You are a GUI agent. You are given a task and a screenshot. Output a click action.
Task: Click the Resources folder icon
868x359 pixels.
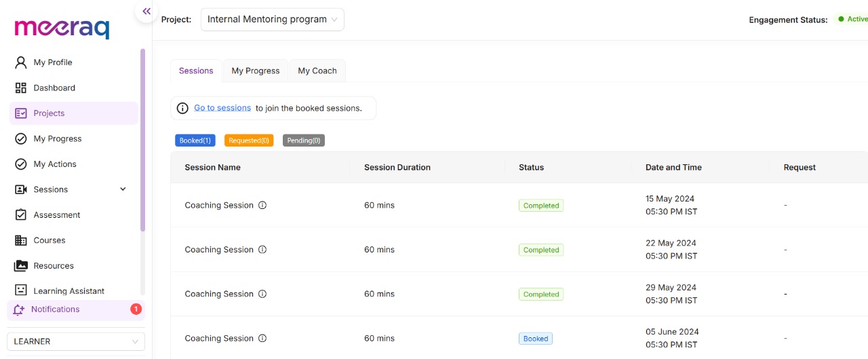(21, 265)
